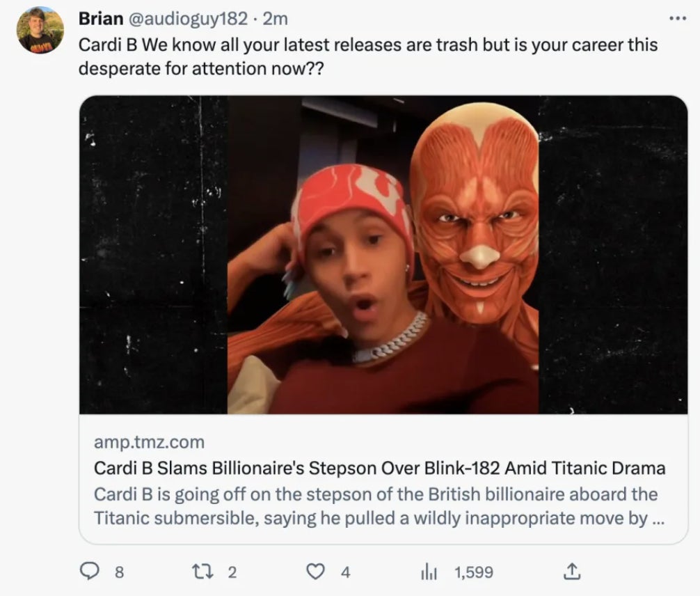Open "Cardi B Slams Billionaire's Stepson" headline
700x596 pixels.
click(379, 468)
